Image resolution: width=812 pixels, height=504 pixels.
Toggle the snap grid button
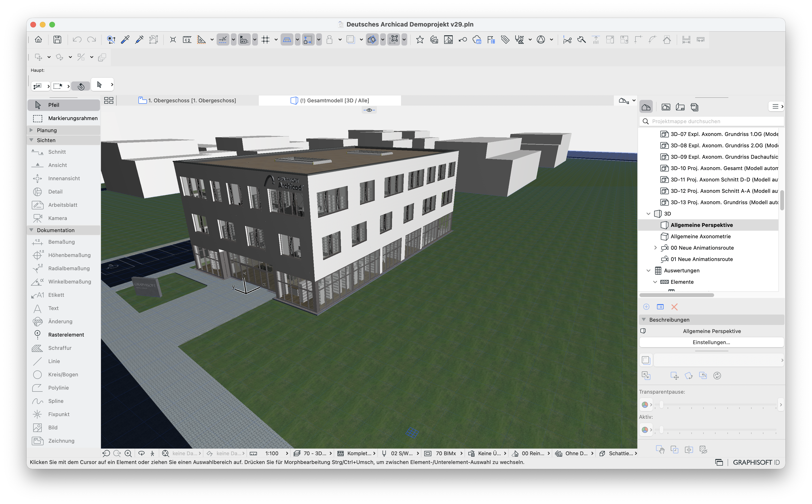tap(265, 40)
